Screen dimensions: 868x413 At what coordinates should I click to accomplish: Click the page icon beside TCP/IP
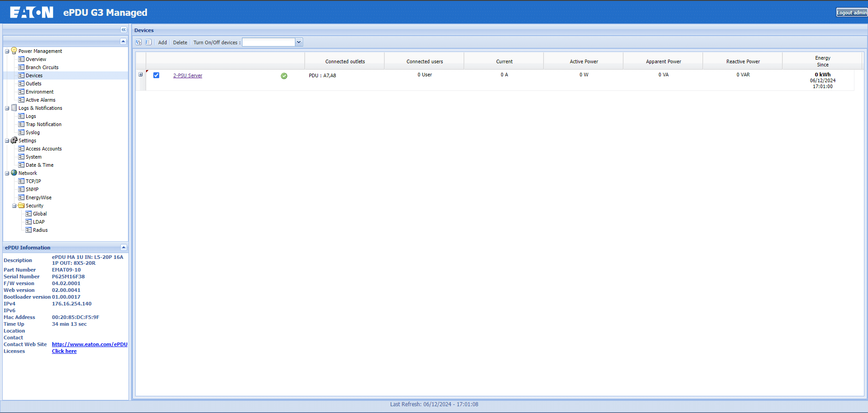tap(21, 181)
